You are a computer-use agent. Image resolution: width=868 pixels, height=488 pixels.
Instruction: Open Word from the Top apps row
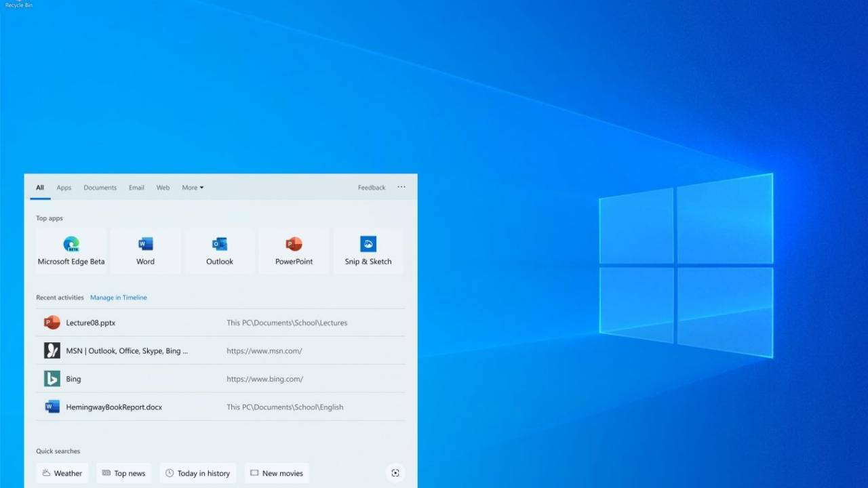point(145,249)
